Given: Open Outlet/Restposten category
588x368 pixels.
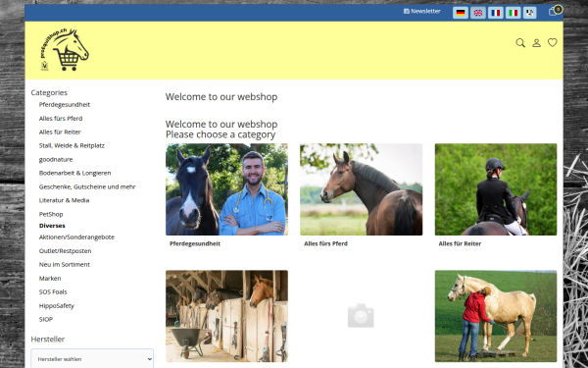Looking at the screenshot, I should [66, 251].
